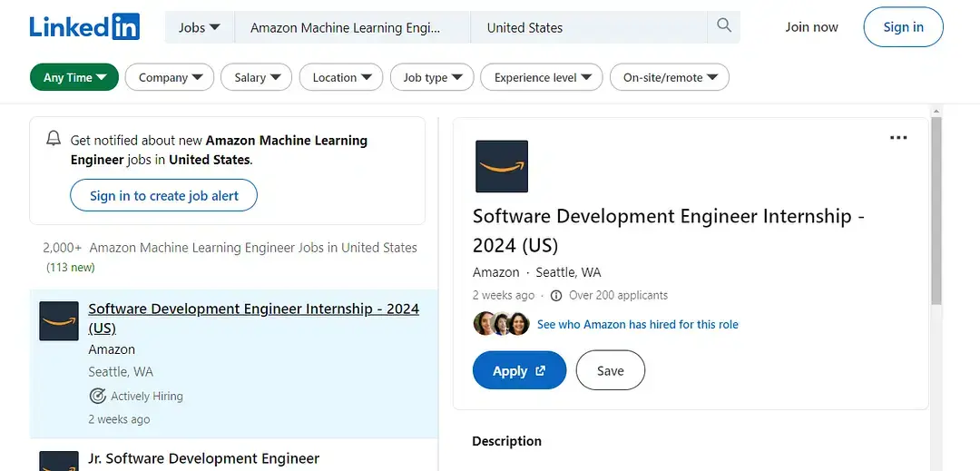Click the Actively Hiring target icon
The width and height of the screenshot is (980, 471).
[x=97, y=396]
